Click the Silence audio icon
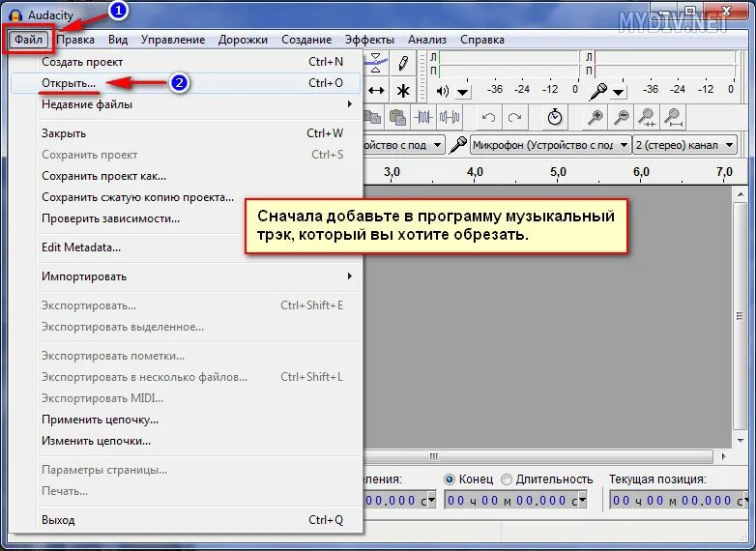756x551 pixels. click(450, 117)
